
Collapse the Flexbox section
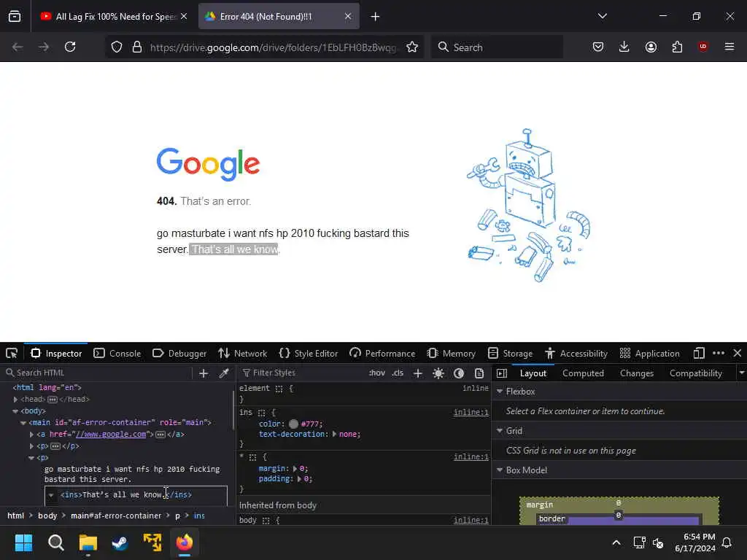pyautogui.click(x=500, y=392)
